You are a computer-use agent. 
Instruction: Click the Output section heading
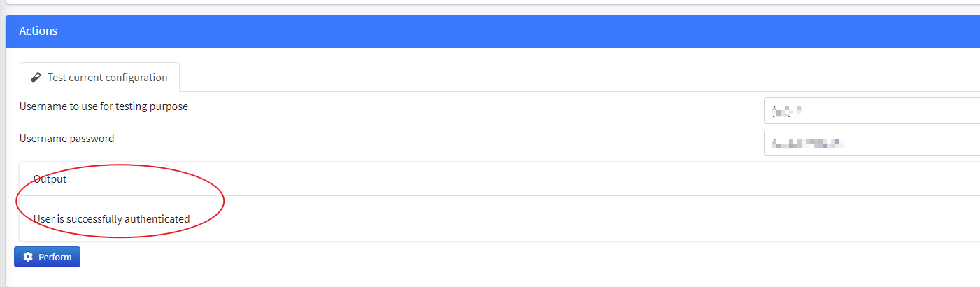click(x=50, y=179)
